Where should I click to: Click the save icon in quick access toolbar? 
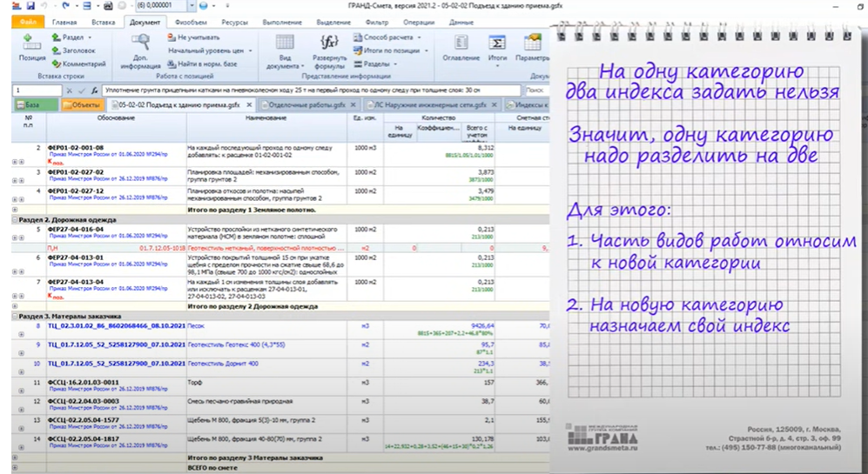pyautogui.click(x=30, y=5)
